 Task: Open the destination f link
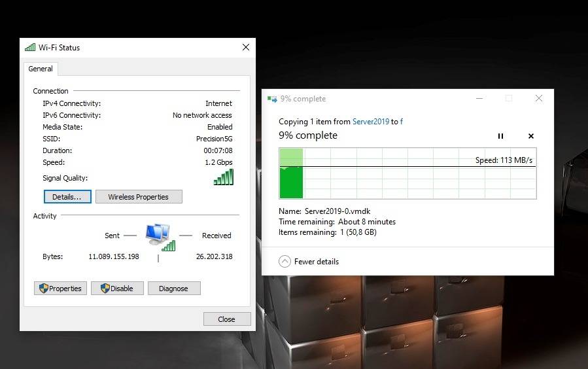401,122
